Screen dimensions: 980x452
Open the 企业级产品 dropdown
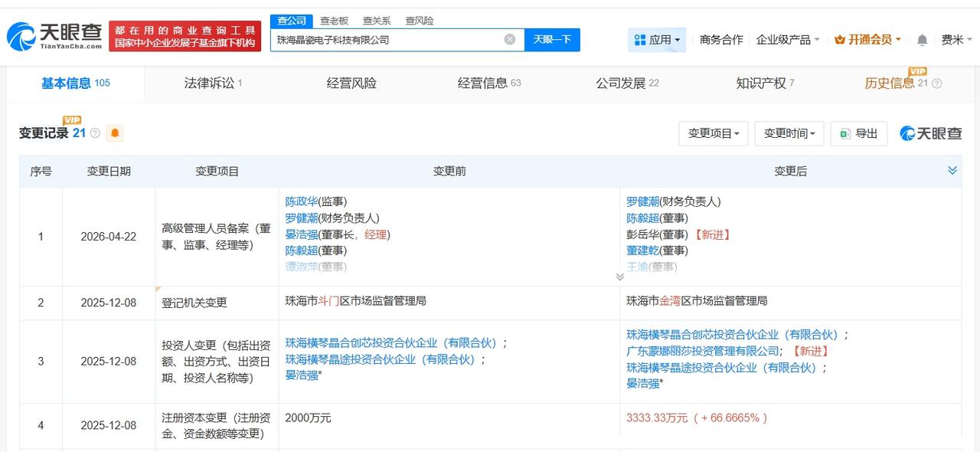(x=788, y=40)
